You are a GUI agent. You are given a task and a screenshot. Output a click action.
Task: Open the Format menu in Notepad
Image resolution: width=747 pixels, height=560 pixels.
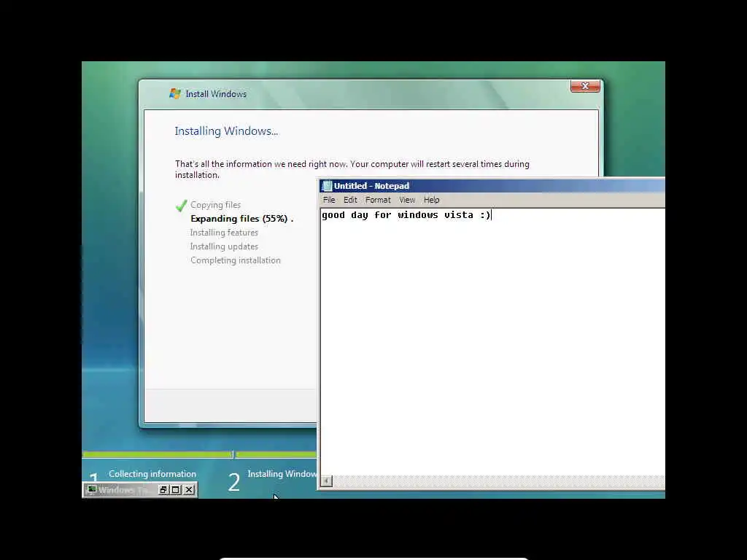click(378, 200)
